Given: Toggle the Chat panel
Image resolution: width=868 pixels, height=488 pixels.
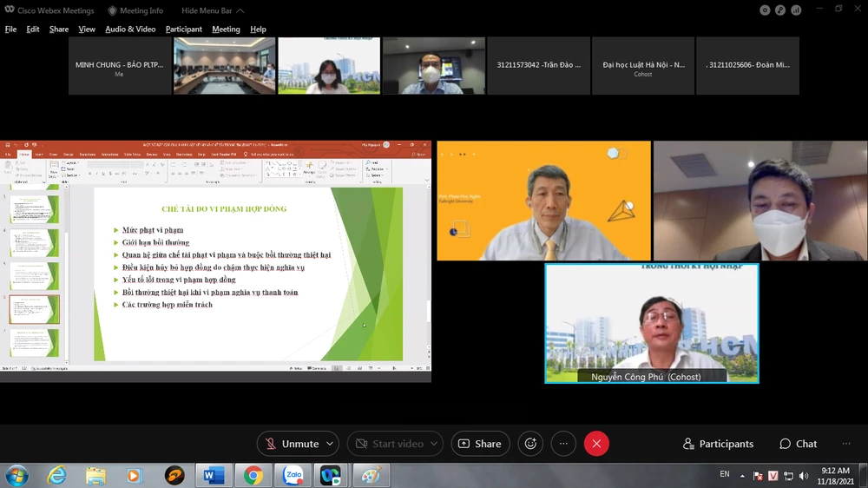Looking at the screenshot, I should click(x=798, y=444).
